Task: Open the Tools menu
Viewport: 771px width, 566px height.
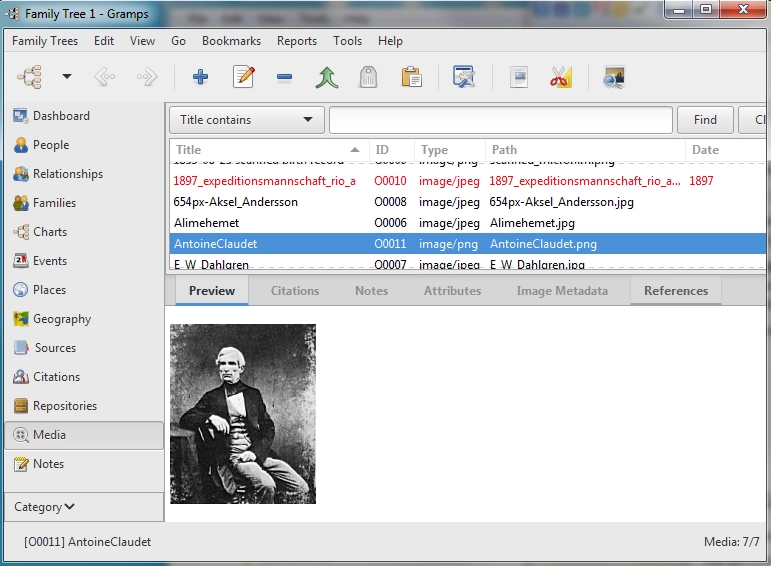Action: point(347,41)
